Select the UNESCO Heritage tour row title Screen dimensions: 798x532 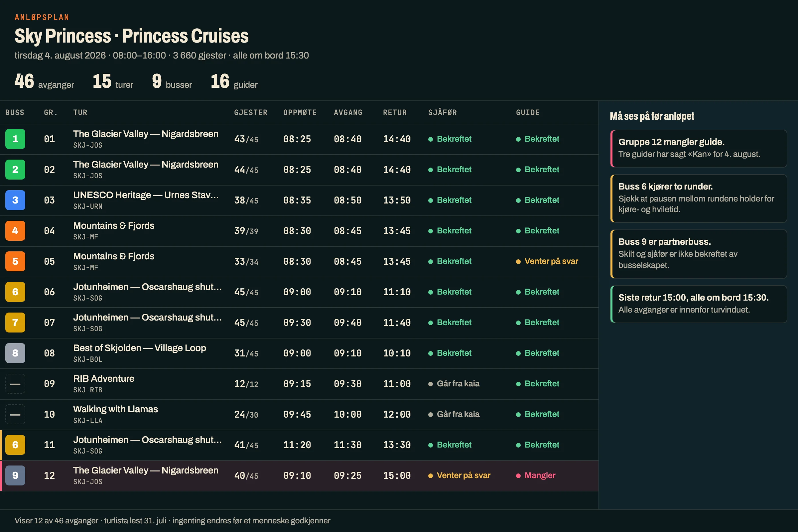146,195
